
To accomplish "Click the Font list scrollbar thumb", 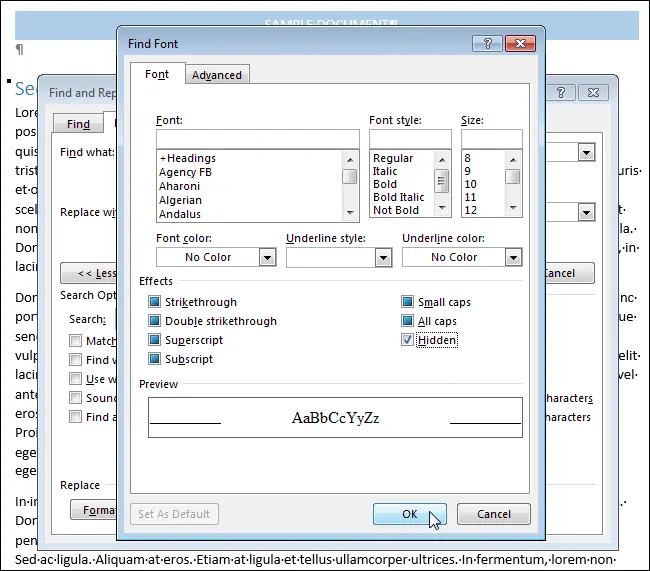I will pos(350,176).
